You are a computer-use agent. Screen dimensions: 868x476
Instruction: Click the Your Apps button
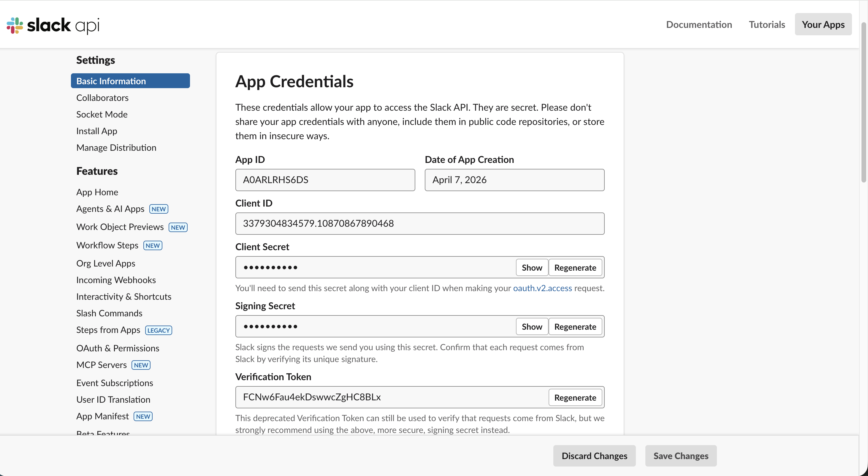tap(823, 24)
